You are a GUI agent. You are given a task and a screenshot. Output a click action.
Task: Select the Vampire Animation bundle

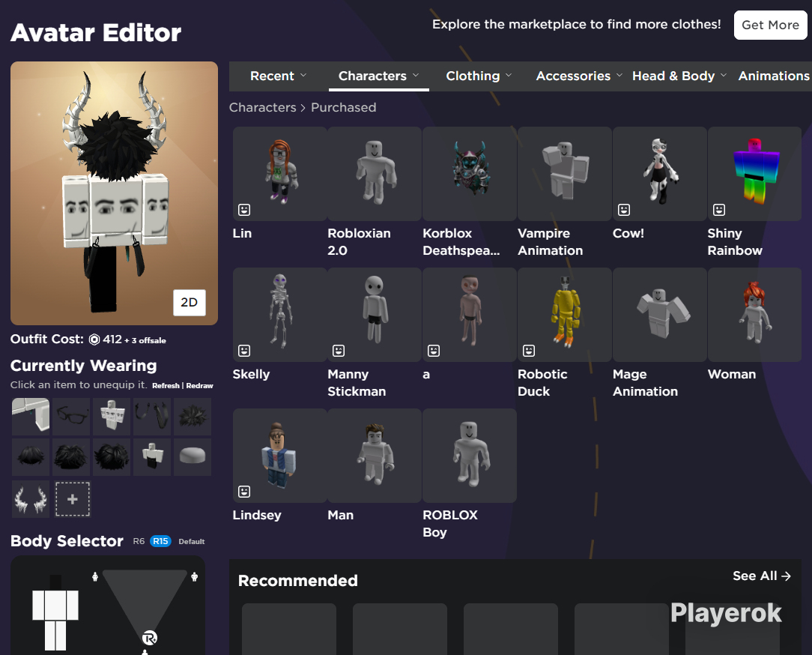click(x=565, y=174)
